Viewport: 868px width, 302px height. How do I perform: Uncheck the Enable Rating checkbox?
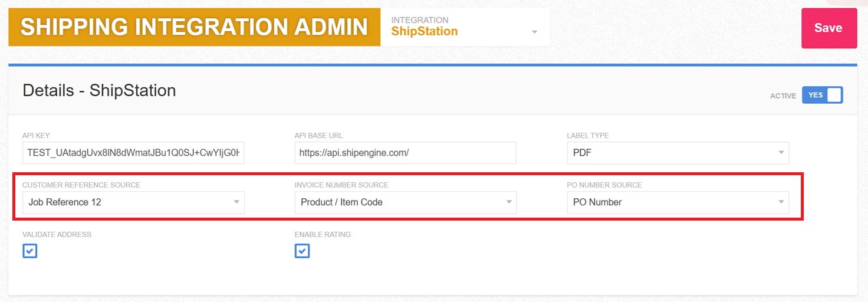[x=302, y=251]
